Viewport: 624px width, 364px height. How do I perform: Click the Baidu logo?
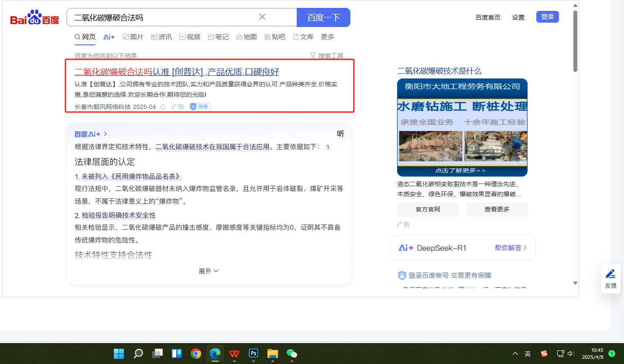click(34, 18)
